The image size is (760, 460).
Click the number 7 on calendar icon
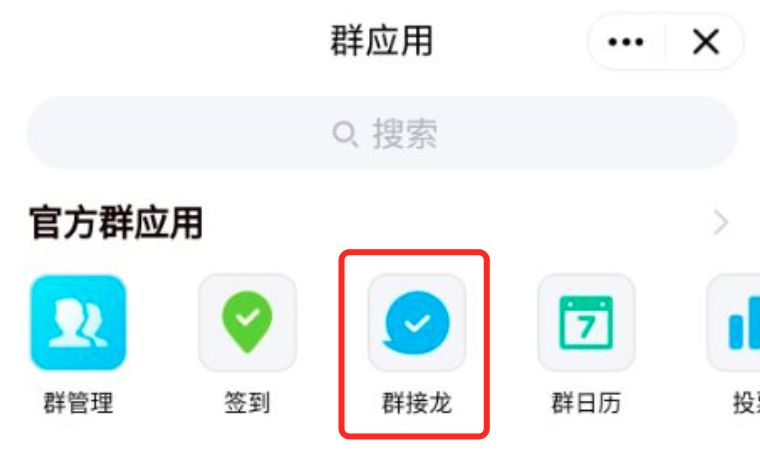pos(586,328)
